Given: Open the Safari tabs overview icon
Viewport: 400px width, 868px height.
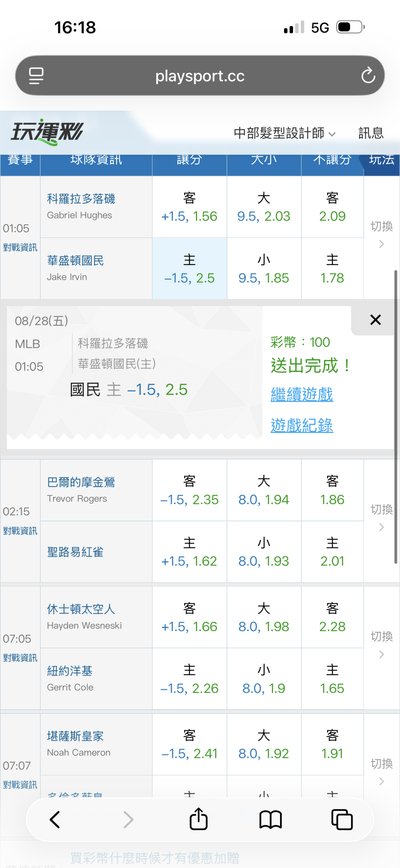Looking at the screenshot, I should (x=342, y=819).
